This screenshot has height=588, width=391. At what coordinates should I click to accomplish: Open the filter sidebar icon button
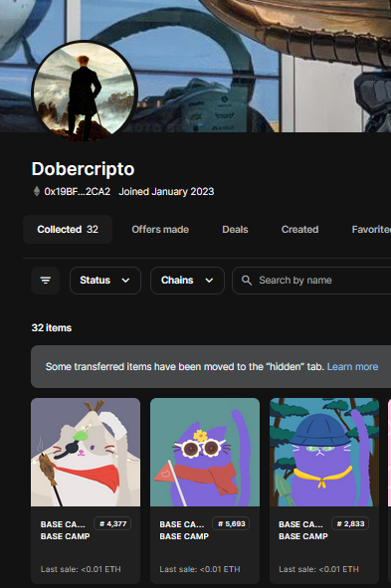[x=46, y=281]
